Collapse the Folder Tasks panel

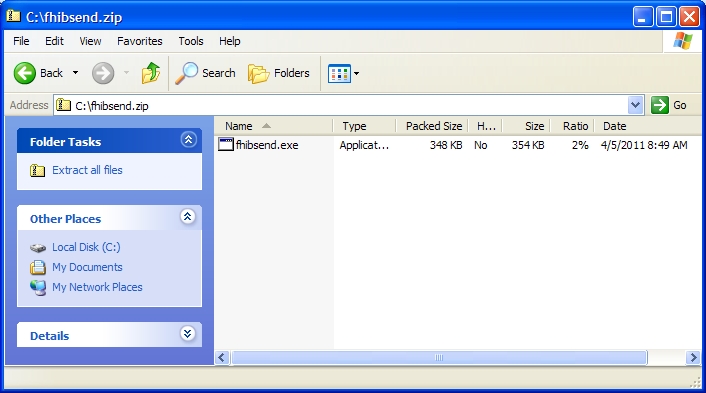coord(188,140)
